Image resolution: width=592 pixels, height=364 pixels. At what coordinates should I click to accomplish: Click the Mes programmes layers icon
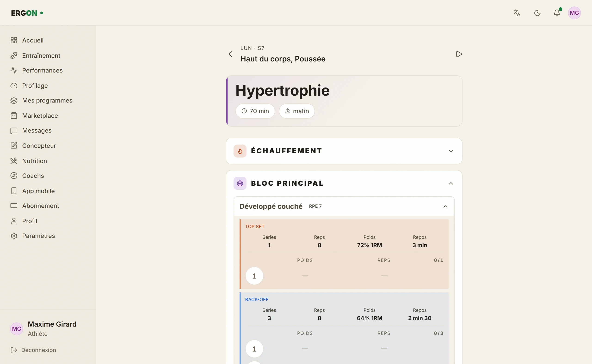[14, 100]
